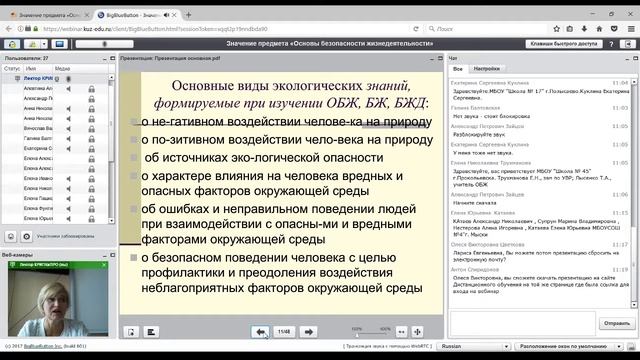Viewport: 640px width, 360px height.
Task: Go to next slide with right arrow
Action: (309, 332)
